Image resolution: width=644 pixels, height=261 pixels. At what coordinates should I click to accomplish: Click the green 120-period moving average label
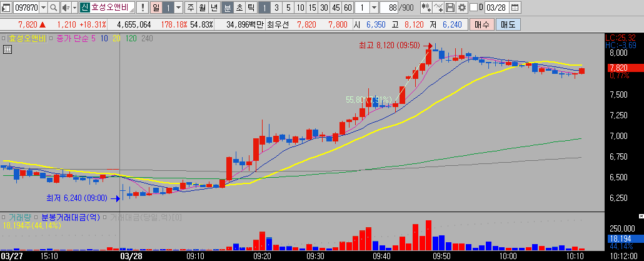tap(132, 39)
